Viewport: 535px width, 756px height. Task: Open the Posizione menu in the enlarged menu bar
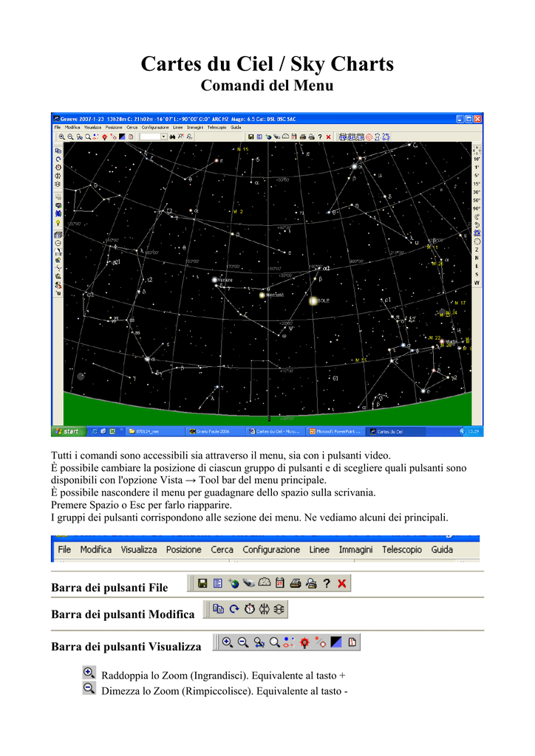point(183,549)
